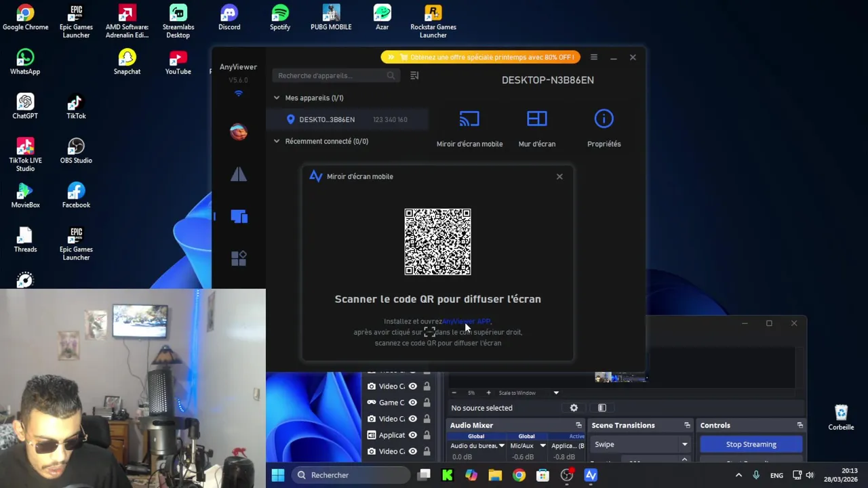The image size is (868, 488).
Task: Open Discord from the desktop
Action: pyautogui.click(x=229, y=18)
